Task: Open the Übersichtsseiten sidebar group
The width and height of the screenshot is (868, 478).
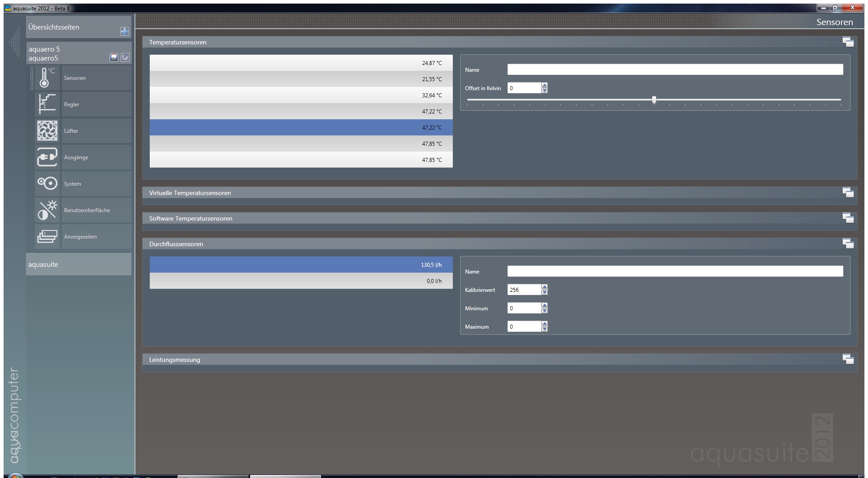Action: [x=79, y=27]
